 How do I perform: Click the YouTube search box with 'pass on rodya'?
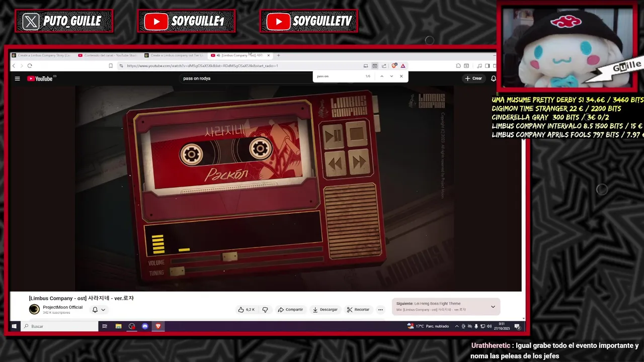247,78
